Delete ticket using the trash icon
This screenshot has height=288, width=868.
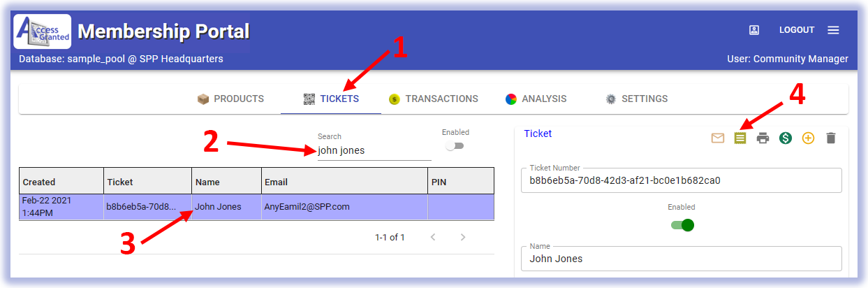(830, 138)
